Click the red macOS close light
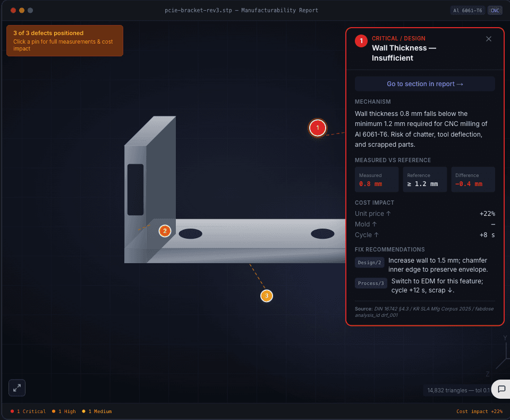Image resolution: width=510 pixels, height=420 pixels. [13, 11]
